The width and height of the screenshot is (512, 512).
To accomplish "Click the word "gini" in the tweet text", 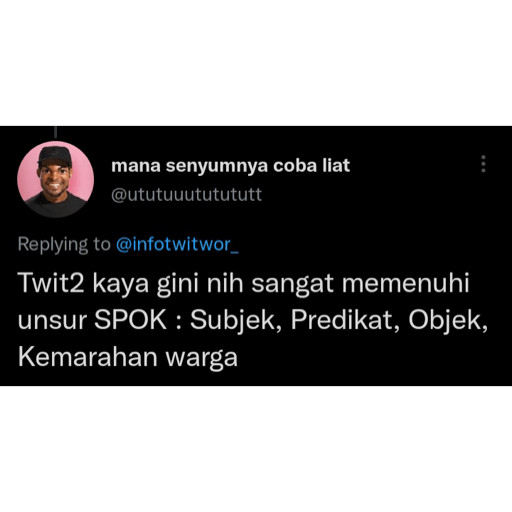I will (178, 285).
